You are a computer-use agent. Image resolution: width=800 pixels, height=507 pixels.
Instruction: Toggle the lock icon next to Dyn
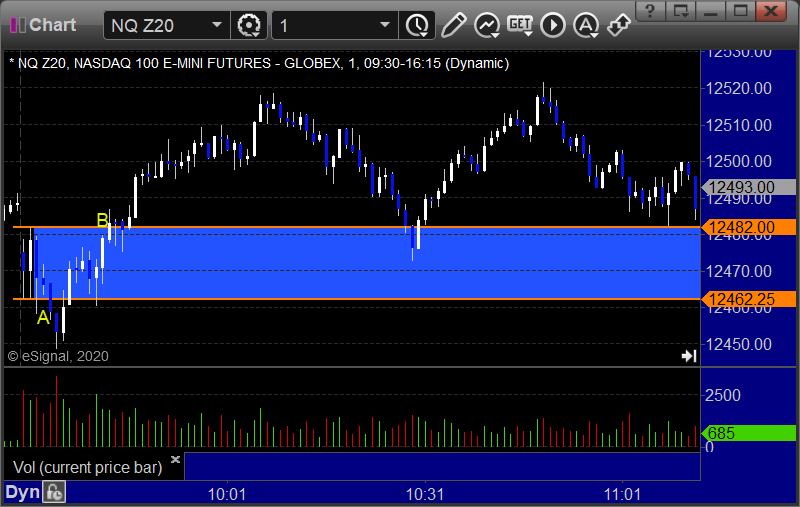[54, 493]
